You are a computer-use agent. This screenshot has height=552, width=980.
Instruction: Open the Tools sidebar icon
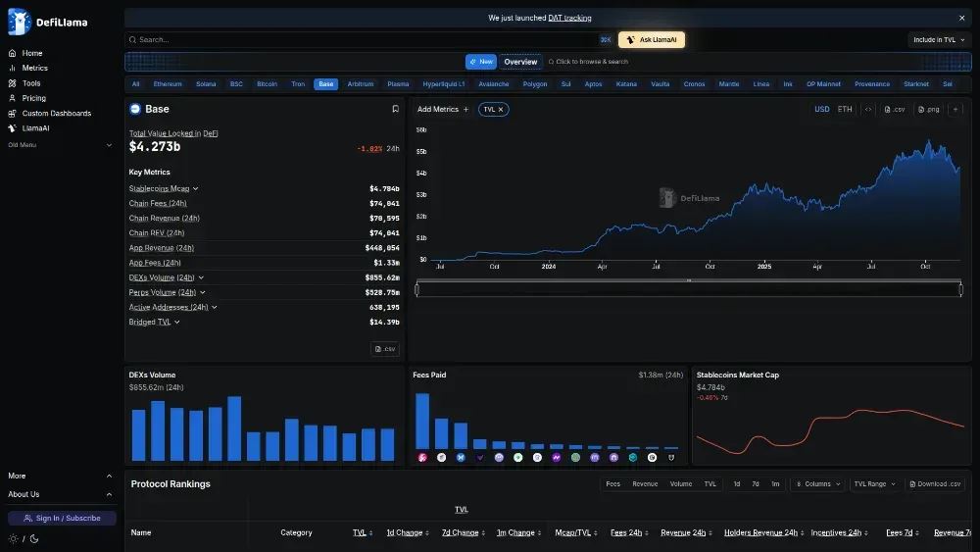pyautogui.click(x=12, y=83)
